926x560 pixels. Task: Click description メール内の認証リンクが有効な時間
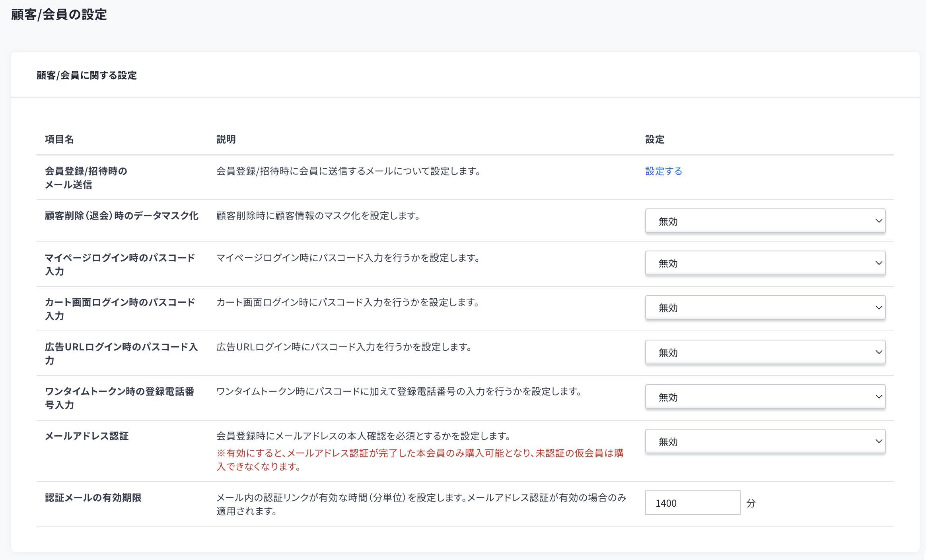pos(422,504)
